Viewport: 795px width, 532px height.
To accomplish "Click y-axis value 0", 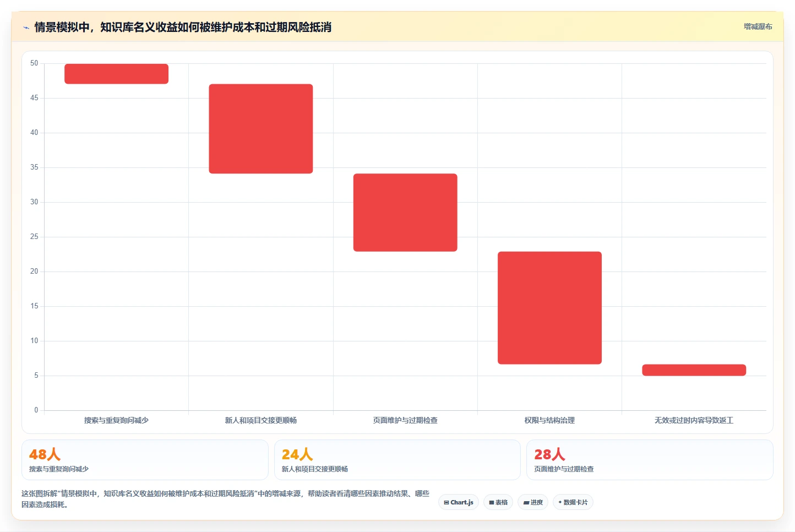I will point(36,410).
